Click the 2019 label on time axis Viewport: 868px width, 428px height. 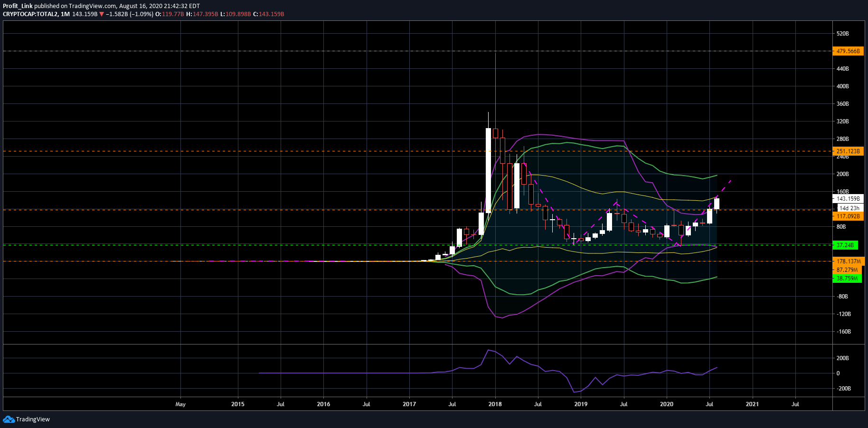click(x=581, y=404)
